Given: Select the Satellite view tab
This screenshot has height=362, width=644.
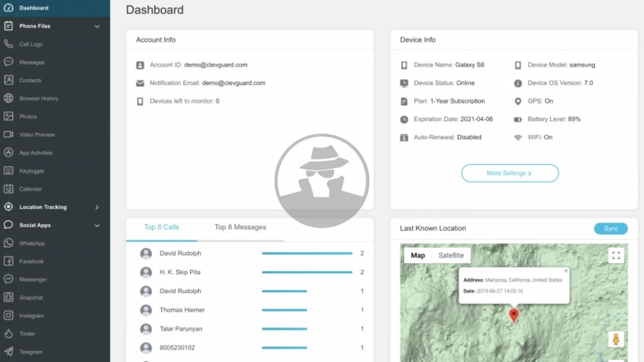Looking at the screenshot, I should pyautogui.click(x=451, y=255).
